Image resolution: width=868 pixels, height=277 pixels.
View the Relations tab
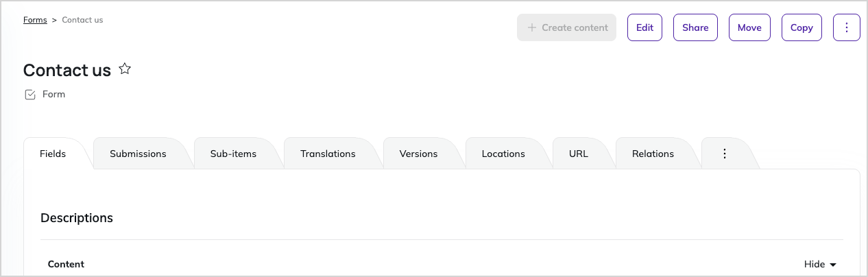(x=653, y=154)
